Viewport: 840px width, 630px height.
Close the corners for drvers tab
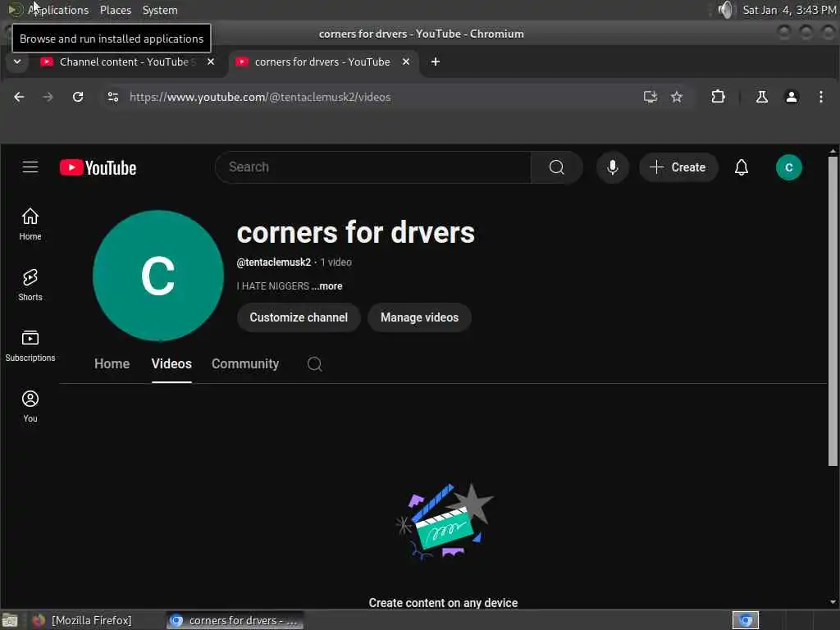[x=405, y=62]
